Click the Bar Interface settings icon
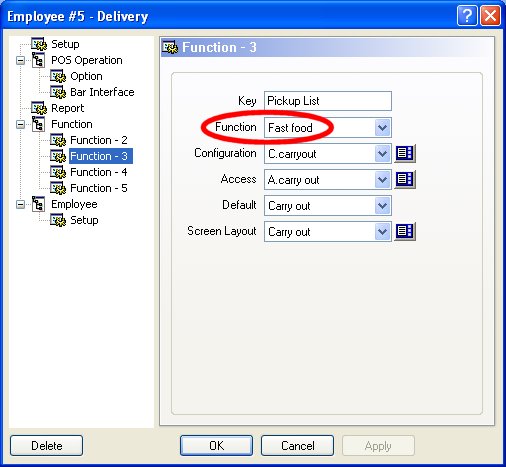The height and width of the screenshot is (467, 506). 58,92
